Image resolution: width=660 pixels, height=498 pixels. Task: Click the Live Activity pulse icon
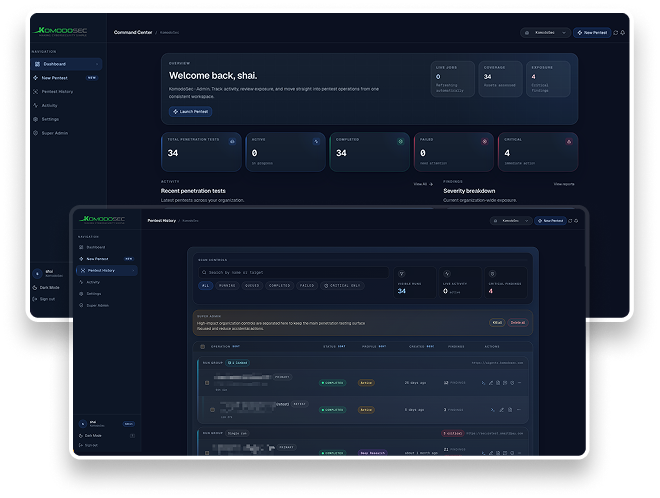click(x=447, y=274)
